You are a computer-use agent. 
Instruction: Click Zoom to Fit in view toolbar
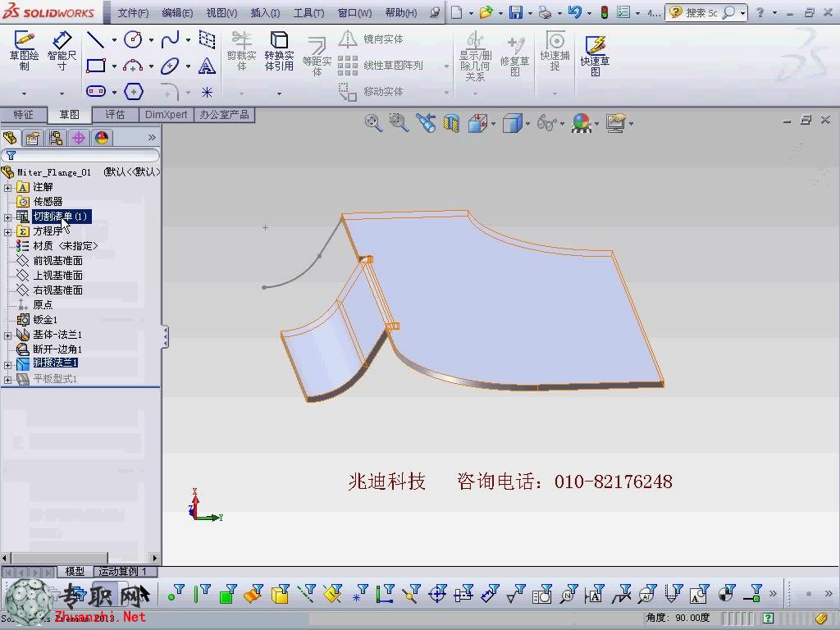pyautogui.click(x=373, y=123)
